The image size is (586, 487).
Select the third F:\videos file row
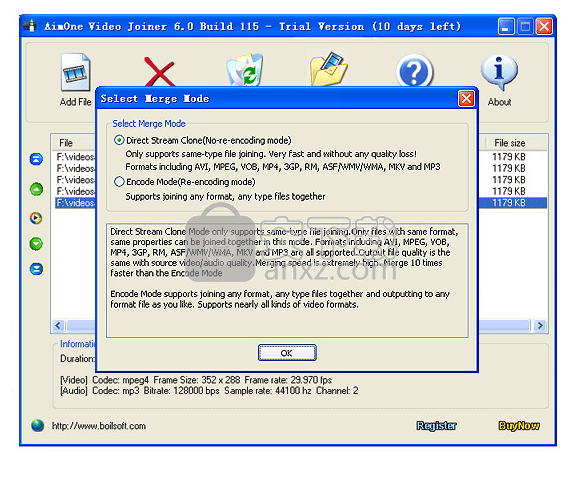75,180
